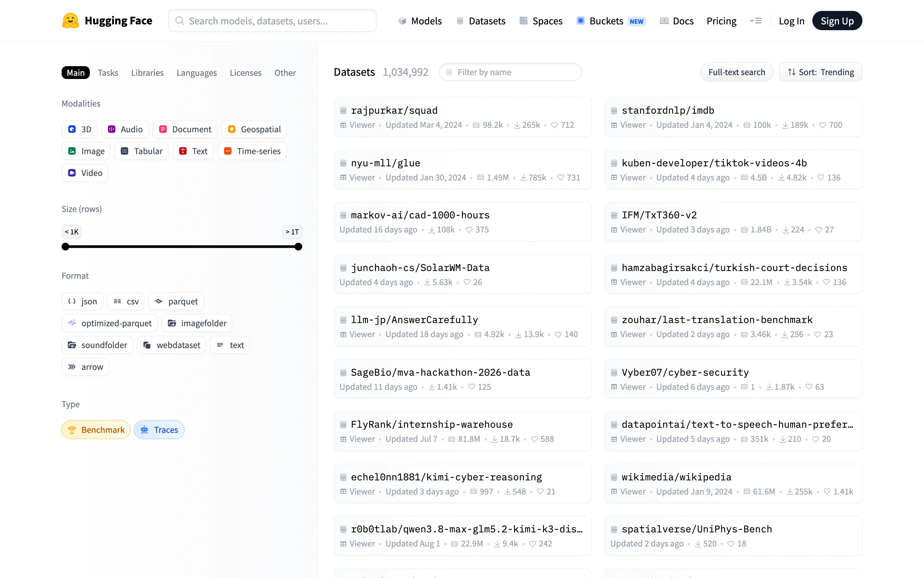
Task: Filter by Traces type
Action: click(x=159, y=430)
